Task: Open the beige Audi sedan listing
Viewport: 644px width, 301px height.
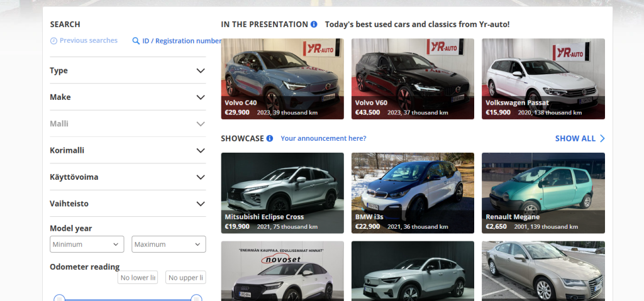Action: [543, 271]
